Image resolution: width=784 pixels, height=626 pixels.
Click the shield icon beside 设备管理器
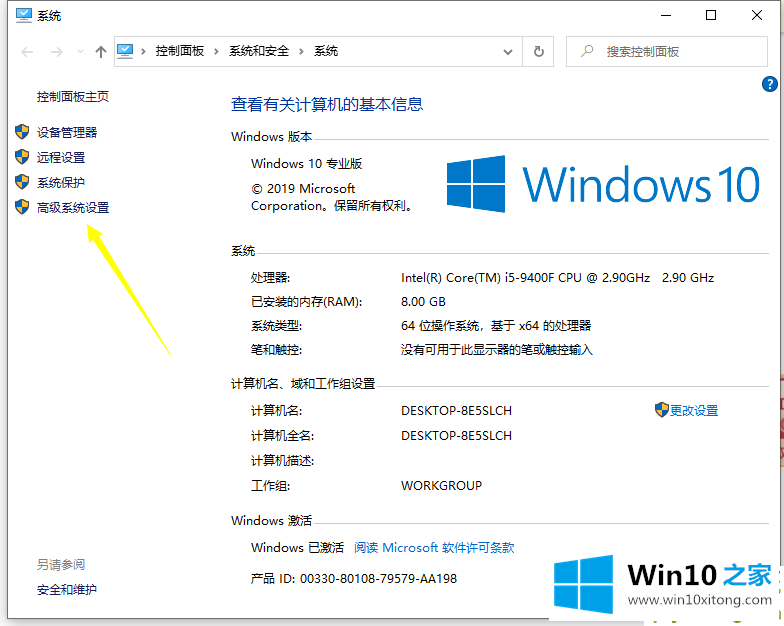[22, 132]
